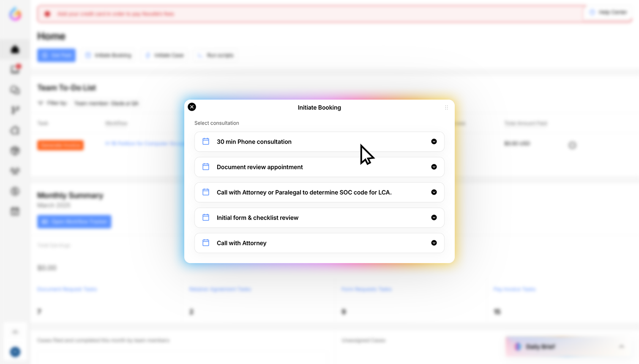Screen dimensions: 639x364
Task: Click calendar icon beside Initial form & checklist review
Action: (x=206, y=217)
